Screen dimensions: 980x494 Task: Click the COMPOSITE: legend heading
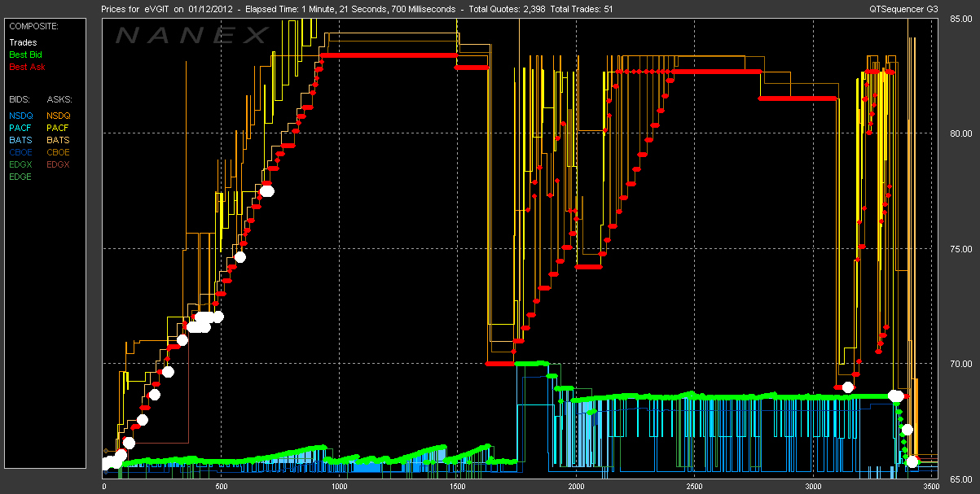(33, 26)
